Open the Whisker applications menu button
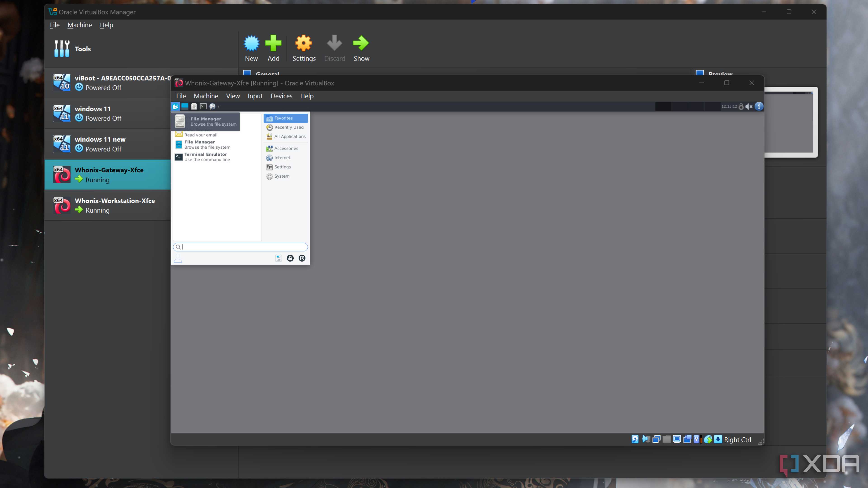 pyautogui.click(x=176, y=106)
